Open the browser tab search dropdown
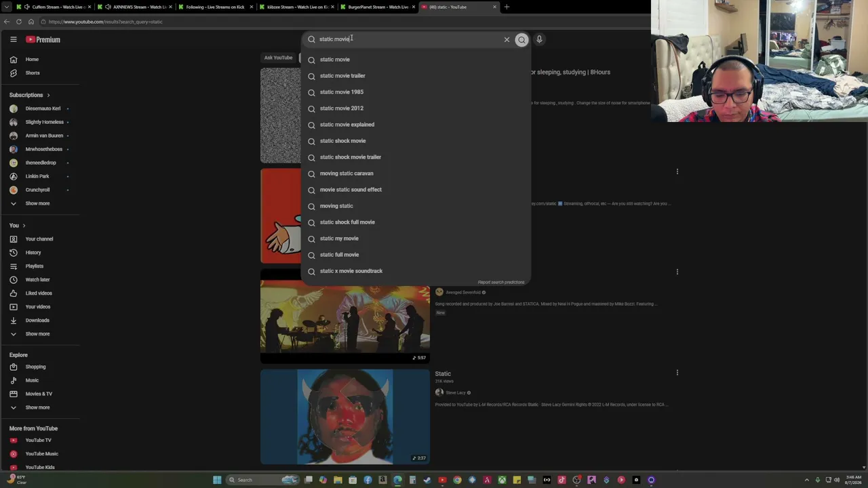The image size is (868, 488). 6,7
